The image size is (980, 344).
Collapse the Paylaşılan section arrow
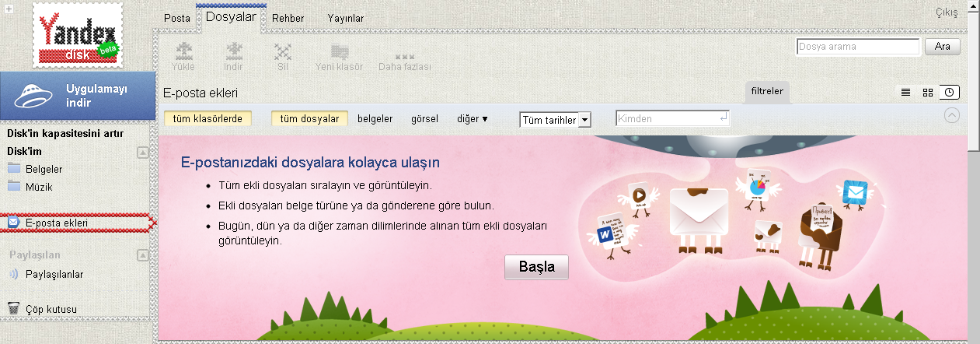click(142, 254)
